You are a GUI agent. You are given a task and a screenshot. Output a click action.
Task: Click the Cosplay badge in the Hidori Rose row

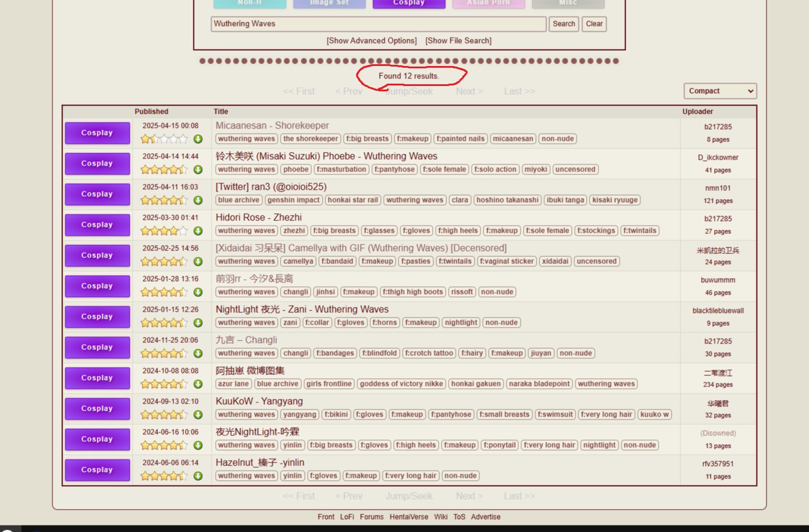click(97, 225)
